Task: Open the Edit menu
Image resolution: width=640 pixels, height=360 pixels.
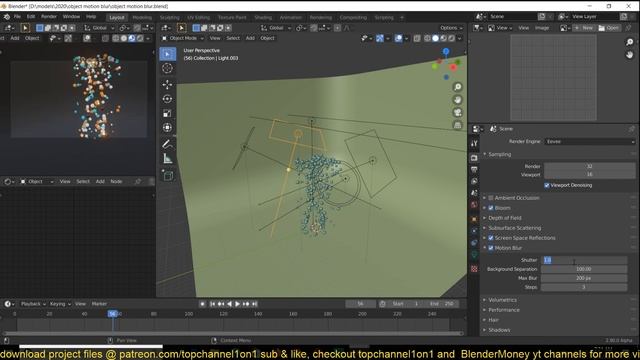Action: (x=31, y=17)
